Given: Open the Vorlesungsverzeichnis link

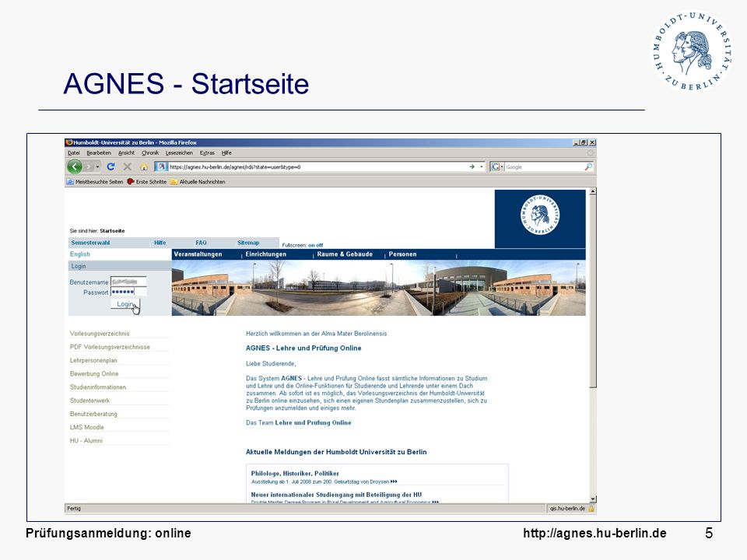Looking at the screenshot, I should pos(100,334).
